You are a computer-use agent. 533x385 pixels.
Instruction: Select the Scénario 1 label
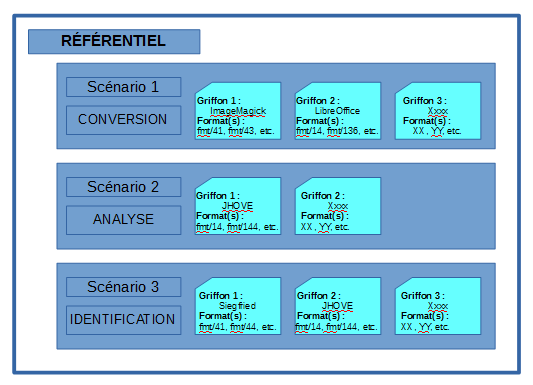(123, 87)
